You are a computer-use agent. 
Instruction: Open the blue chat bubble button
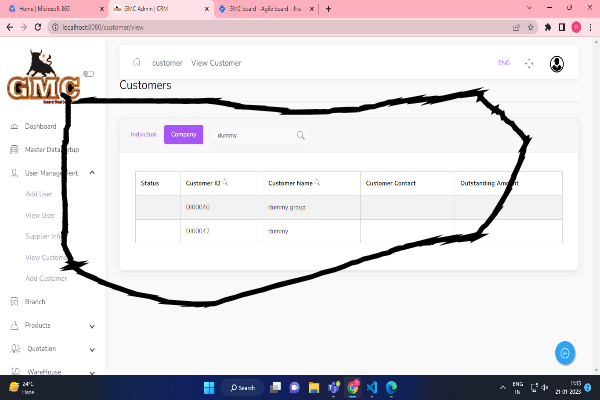point(565,353)
